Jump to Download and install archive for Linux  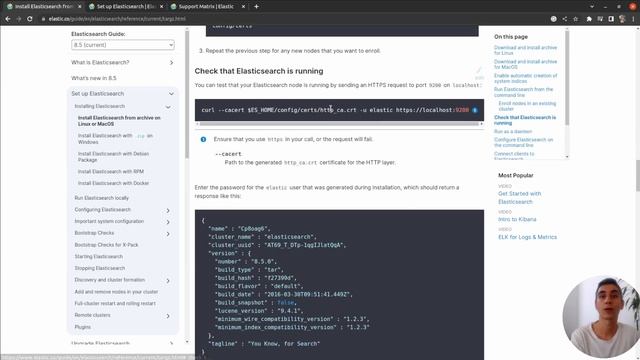pyautogui.click(x=525, y=50)
